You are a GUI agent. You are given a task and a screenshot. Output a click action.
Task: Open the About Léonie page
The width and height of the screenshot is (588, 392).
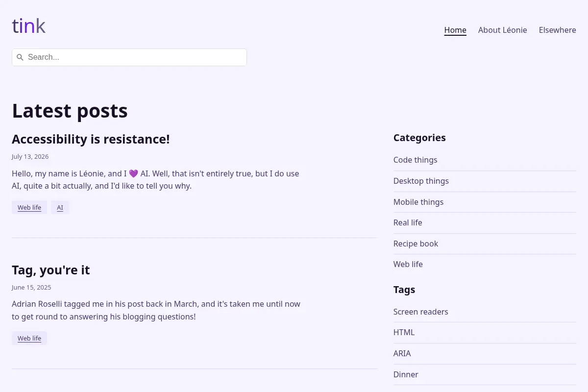pos(503,30)
